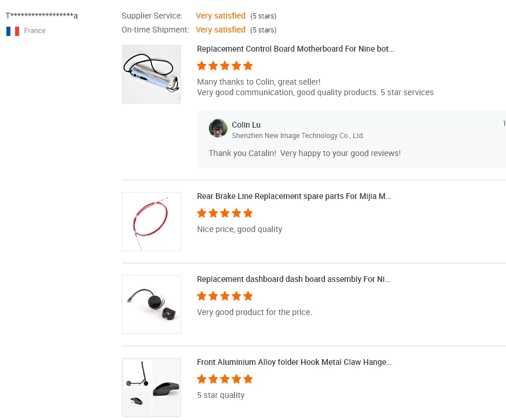Open the Front Aluminium Alloy folder Hook link

point(294,363)
